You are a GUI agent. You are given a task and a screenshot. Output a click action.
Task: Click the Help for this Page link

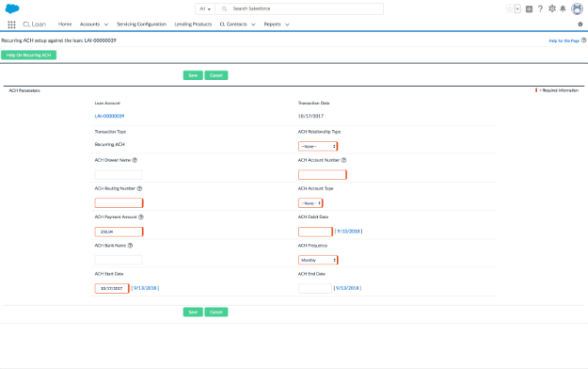pyautogui.click(x=564, y=40)
